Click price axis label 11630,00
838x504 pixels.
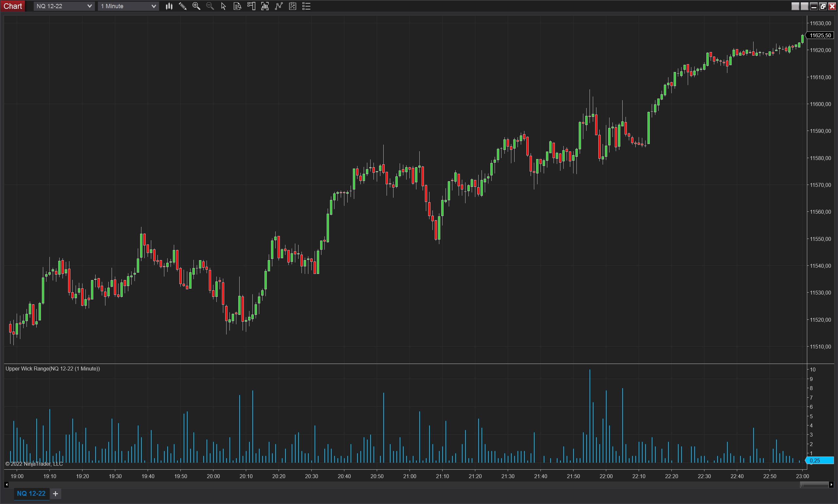pyautogui.click(x=820, y=23)
